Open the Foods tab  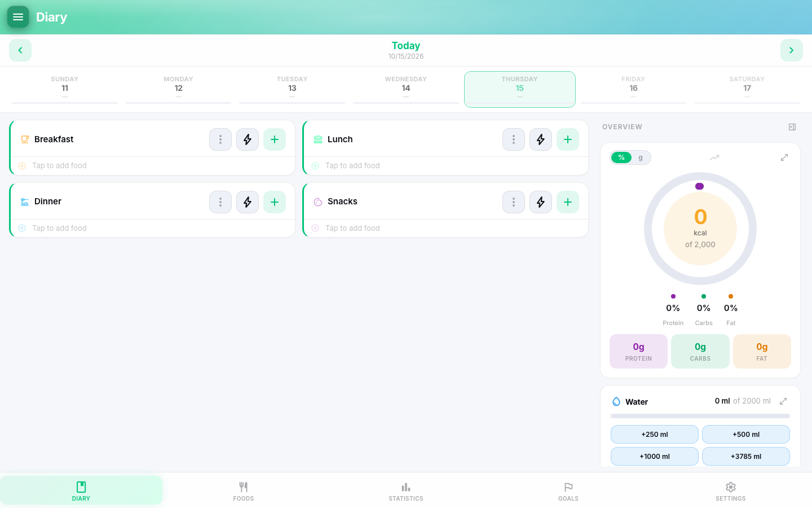pos(244,491)
